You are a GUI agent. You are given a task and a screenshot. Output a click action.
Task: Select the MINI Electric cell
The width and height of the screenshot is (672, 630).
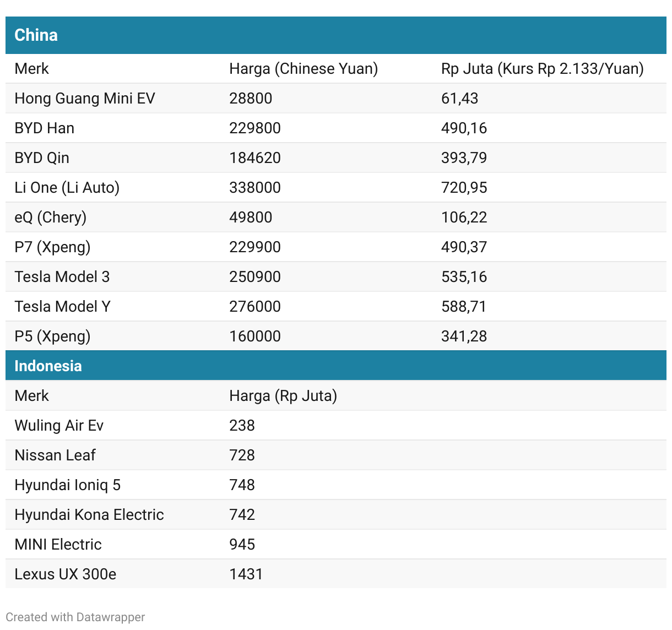(x=58, y=545)
